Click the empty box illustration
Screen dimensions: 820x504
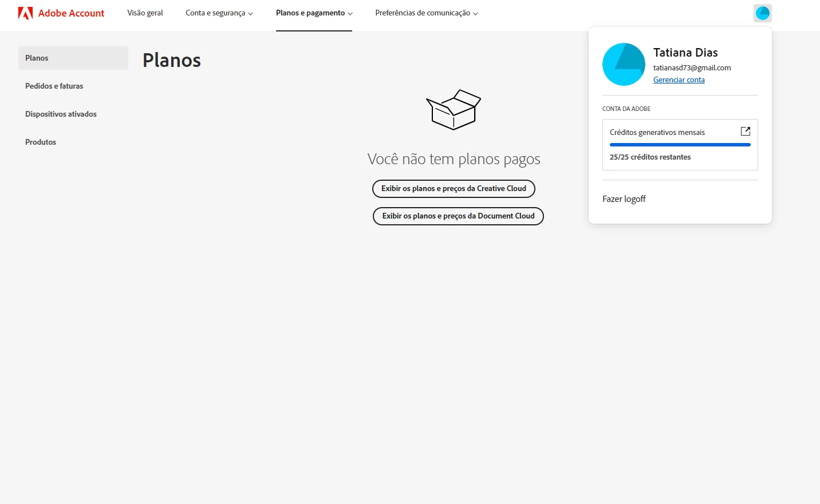pyautogui.click(x=454, y=110)
